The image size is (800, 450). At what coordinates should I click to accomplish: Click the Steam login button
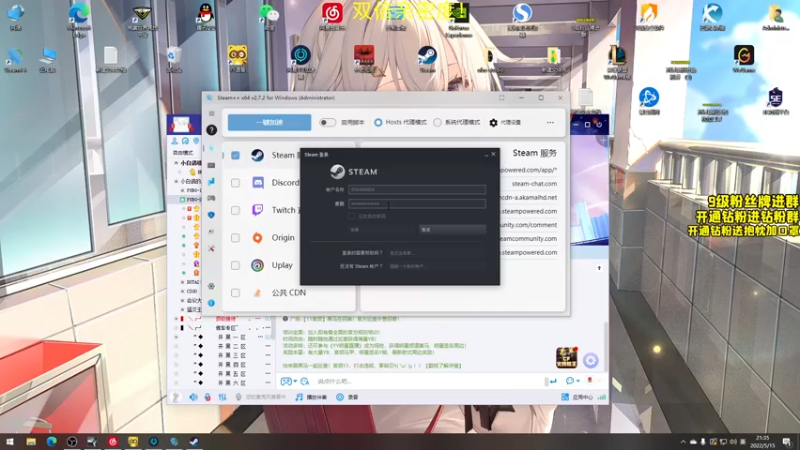[x=382, y=230]
